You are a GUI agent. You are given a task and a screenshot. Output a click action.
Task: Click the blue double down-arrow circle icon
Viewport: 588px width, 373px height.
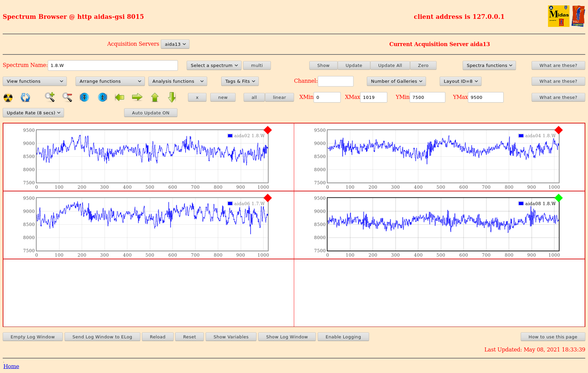click(84, 98)
